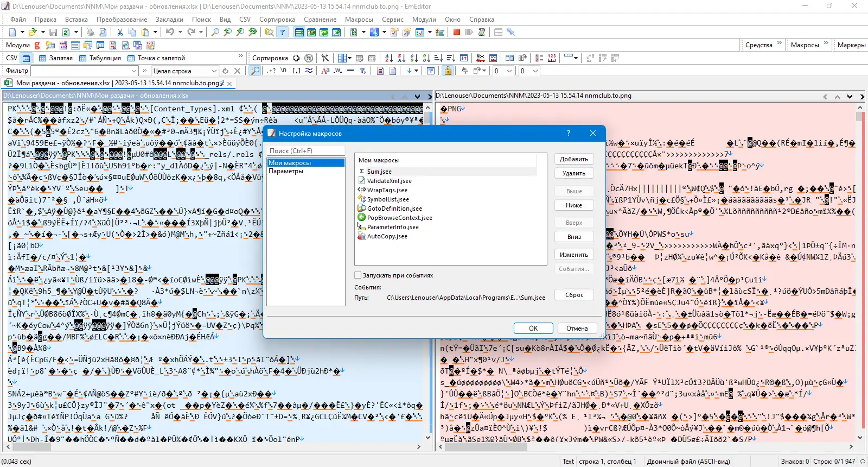Click the red g module icon

tap(37, 45)
